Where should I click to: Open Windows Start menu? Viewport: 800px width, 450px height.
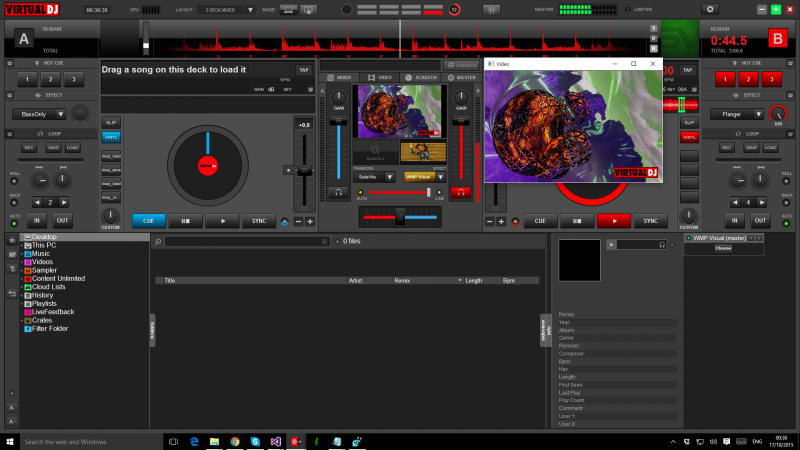pyautogui.click(x=9, y=441)
